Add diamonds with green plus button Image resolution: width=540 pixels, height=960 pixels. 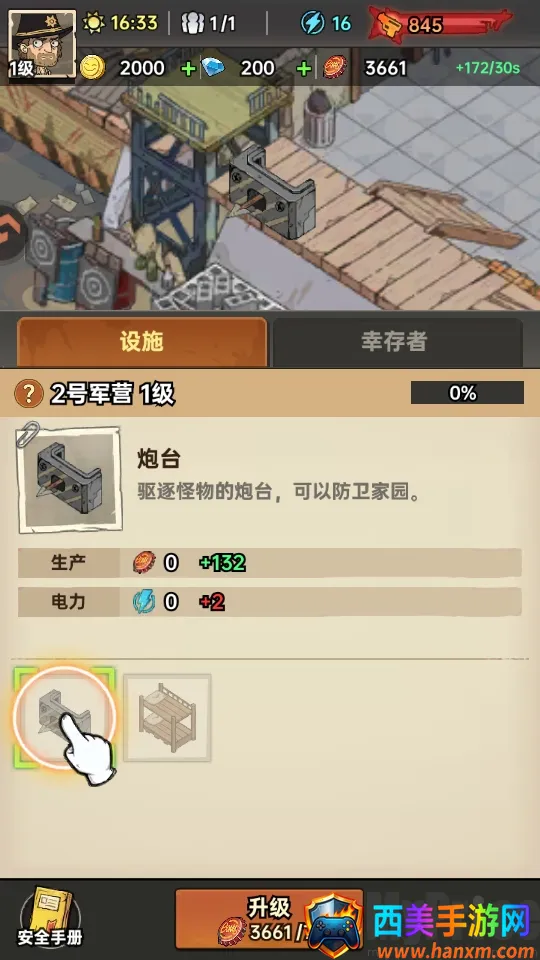[303, 68]
